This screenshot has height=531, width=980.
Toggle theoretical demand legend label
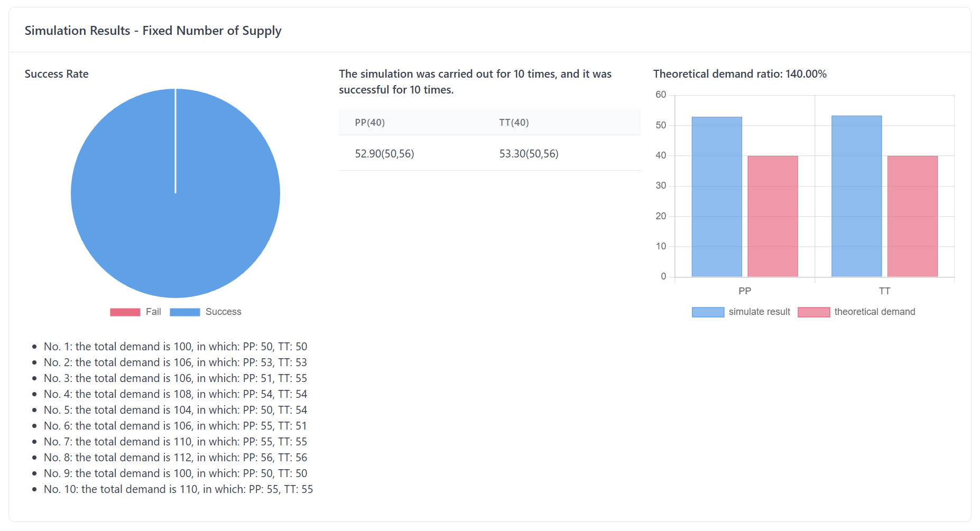874,312
